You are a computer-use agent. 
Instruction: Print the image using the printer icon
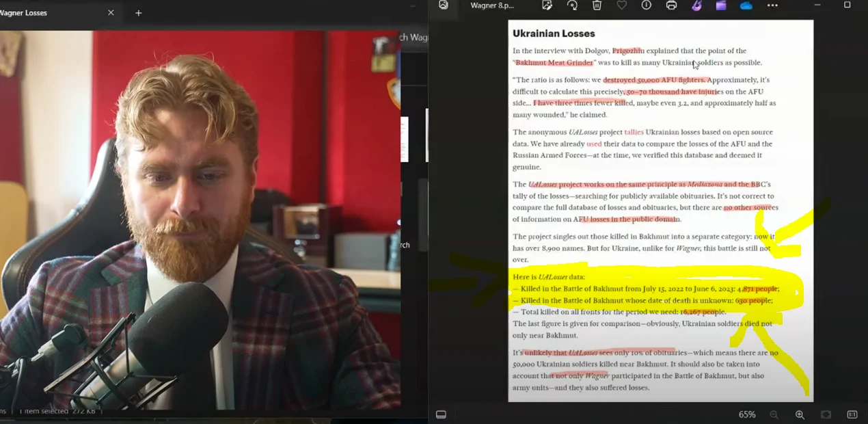tap(671, 5)
